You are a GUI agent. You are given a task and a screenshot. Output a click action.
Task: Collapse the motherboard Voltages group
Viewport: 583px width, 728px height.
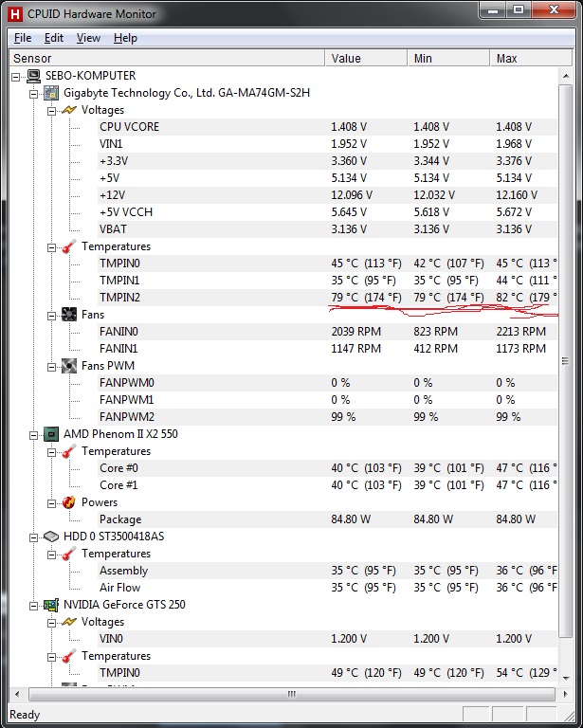click(x=52, y=111)
